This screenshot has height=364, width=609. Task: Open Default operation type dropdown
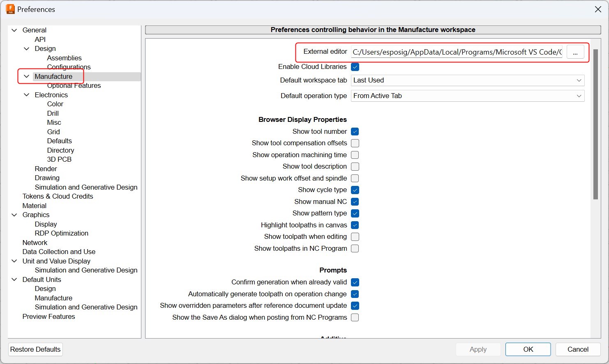(x=468, y=96)
